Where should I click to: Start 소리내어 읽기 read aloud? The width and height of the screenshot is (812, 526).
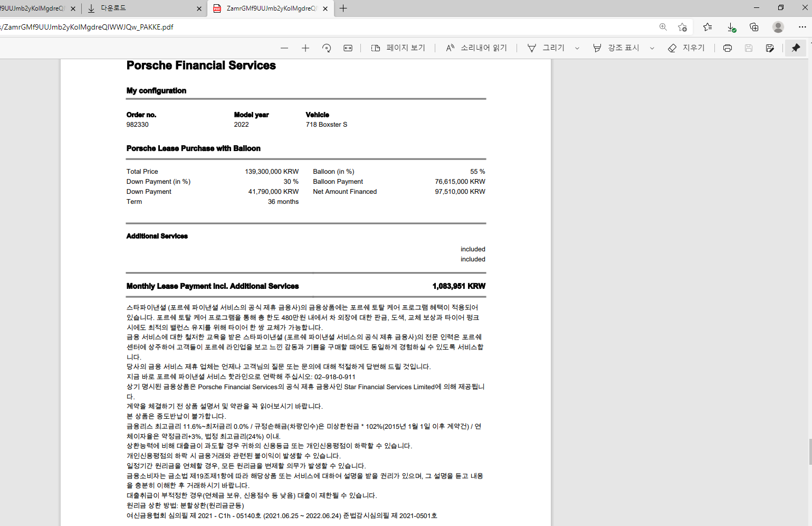click(476, 48)
